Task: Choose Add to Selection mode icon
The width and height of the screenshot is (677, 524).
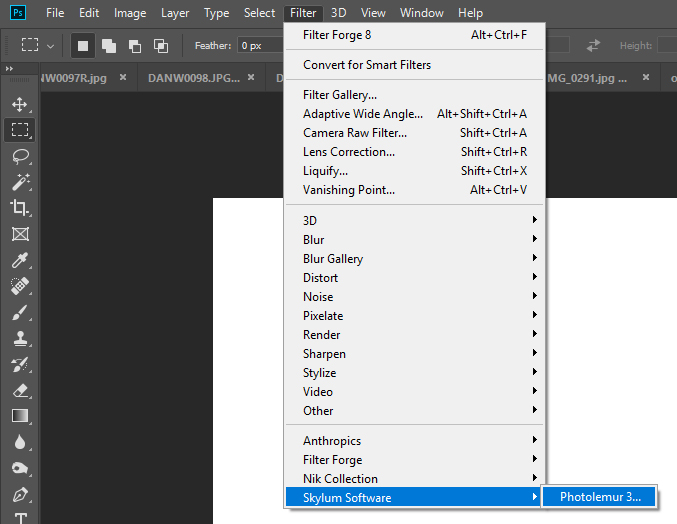Action: point(109,46)
